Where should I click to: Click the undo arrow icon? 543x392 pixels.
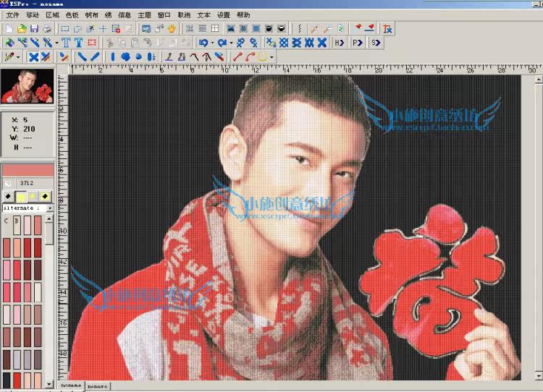pos(203,43)
